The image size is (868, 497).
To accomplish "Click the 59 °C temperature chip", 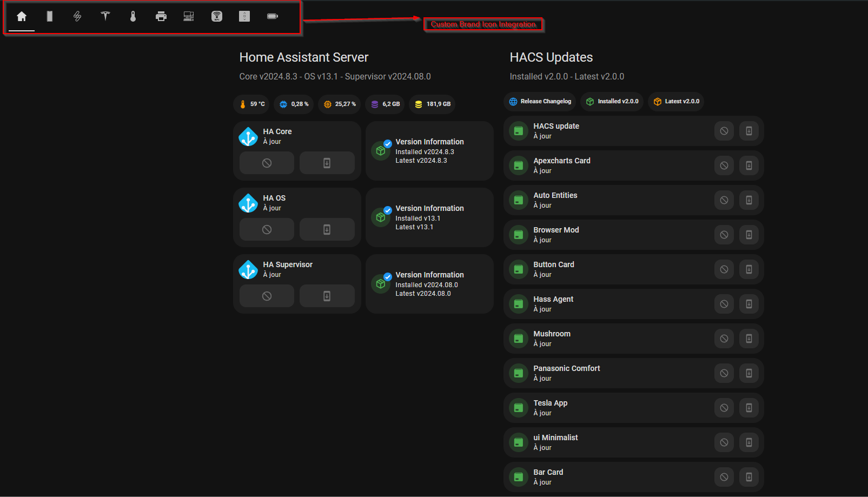I will click(x=251, y=104).
